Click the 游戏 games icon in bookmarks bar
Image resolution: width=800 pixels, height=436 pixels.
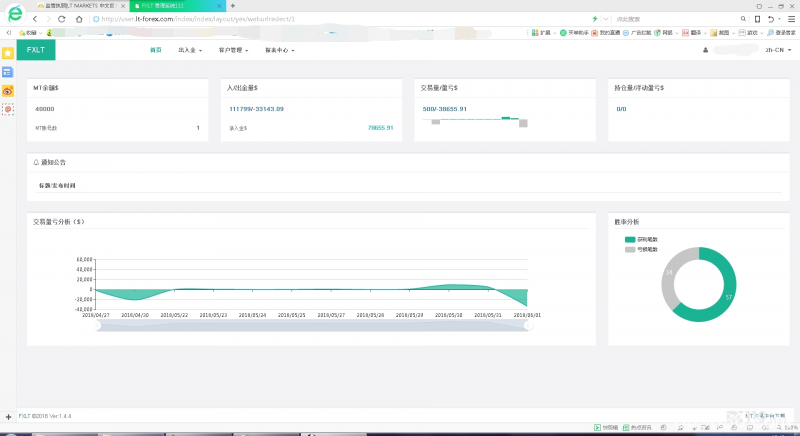click(742, 33)
